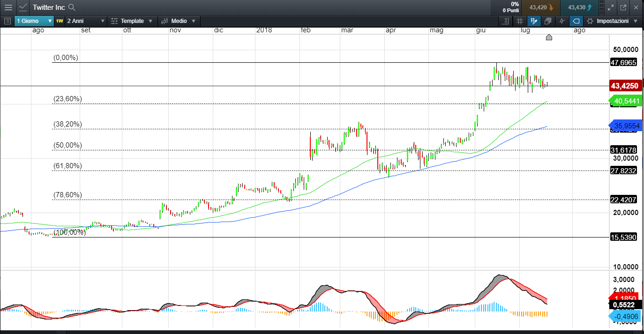The width and height of the screenshot is (644, 334).
Task: Open the list panel icon left of 1 Giorno
Action: [7, 21]
